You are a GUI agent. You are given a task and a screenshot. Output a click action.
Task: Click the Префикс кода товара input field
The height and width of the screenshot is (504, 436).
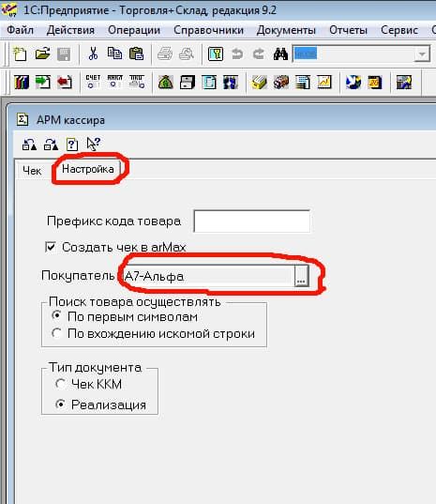(251, 221)
